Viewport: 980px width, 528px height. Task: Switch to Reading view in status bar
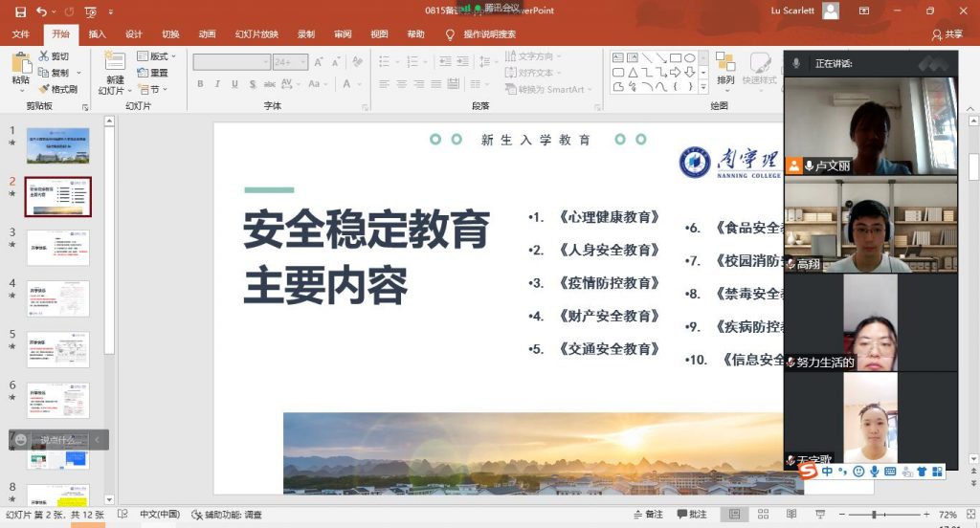(789, 515)
